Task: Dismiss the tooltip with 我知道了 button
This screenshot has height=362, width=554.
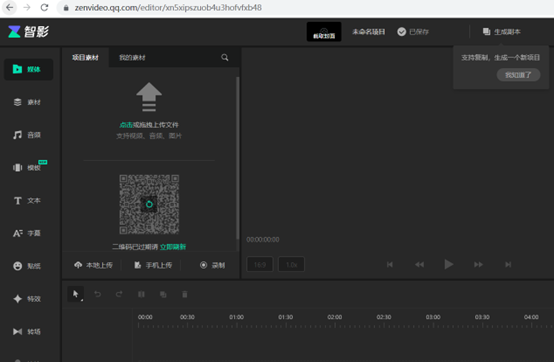Action: pos(518,75)
